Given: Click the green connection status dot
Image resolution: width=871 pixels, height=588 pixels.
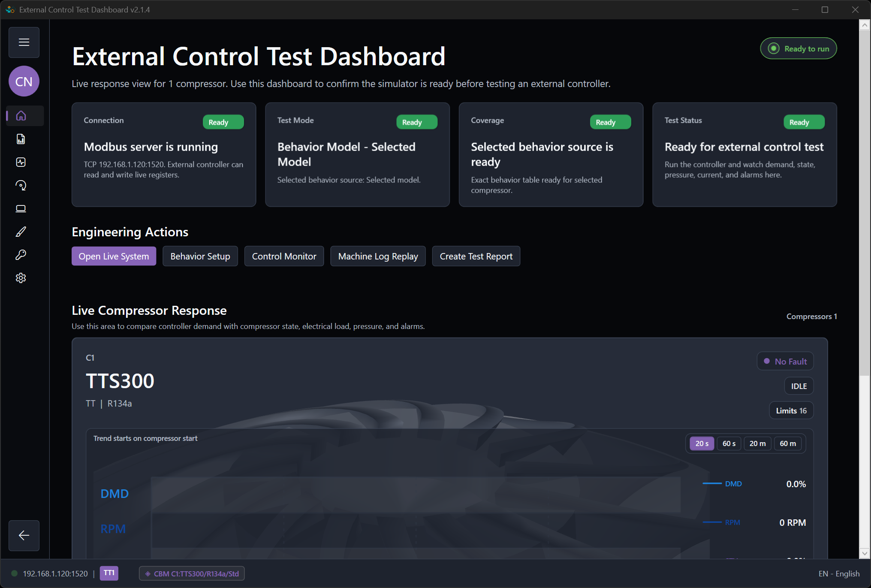Looking at the screenshot, I should [x=14, y=573].
